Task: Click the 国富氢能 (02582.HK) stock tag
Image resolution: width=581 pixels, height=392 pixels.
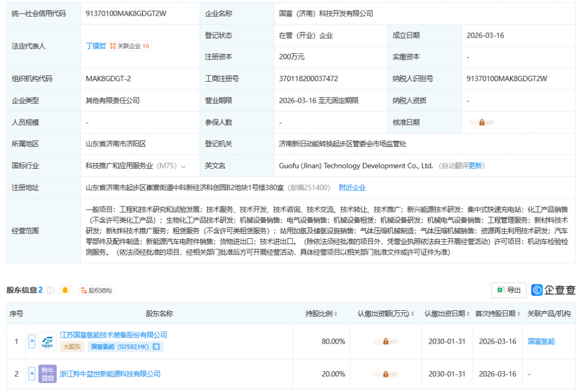Action: coord(119,346)
